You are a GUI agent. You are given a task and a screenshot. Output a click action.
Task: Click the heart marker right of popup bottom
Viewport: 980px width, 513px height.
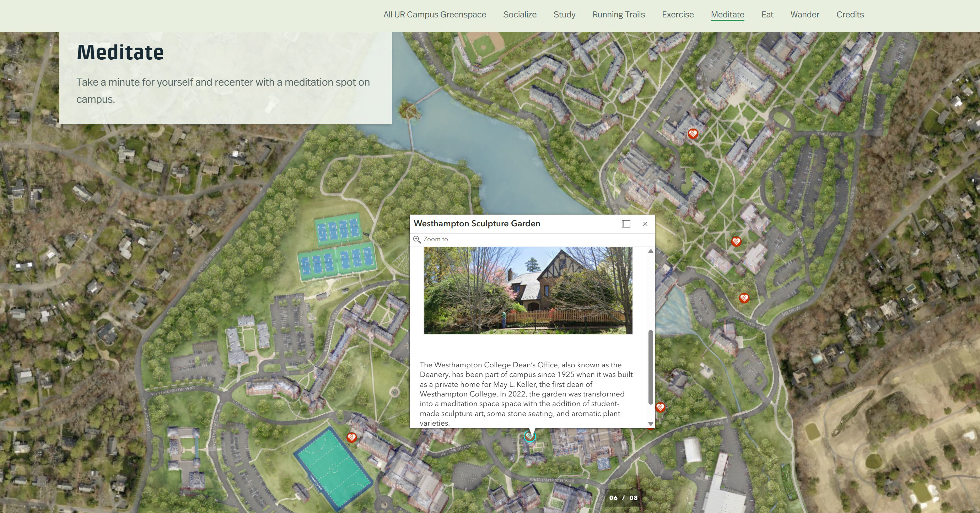(x=660, y=407)
